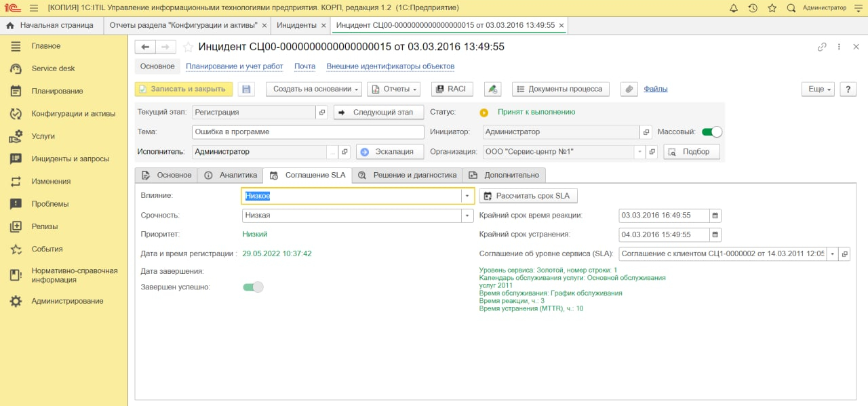Select the Решение и диагностика tab

pyautogui.click(x=407, y=175)
